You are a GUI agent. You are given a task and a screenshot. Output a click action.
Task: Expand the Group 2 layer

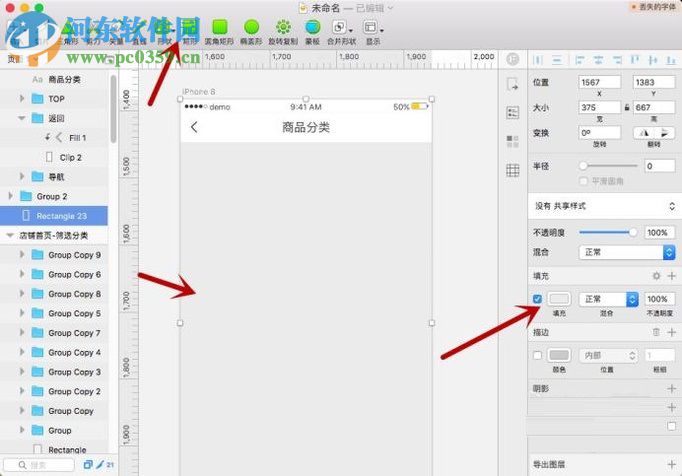(x=10, y=196)
